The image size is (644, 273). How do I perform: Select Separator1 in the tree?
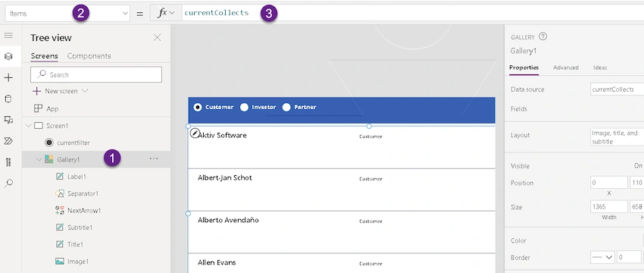pos(83,193)
